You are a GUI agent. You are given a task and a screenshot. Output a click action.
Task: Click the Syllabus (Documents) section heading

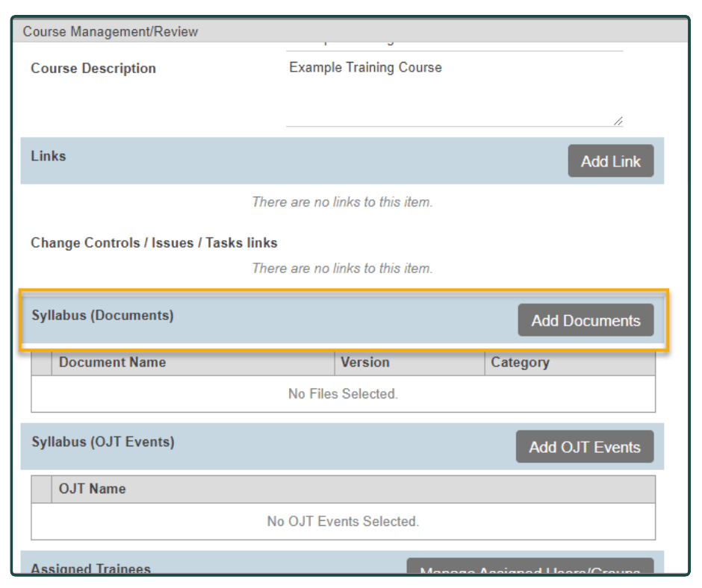tap(102, 316)
